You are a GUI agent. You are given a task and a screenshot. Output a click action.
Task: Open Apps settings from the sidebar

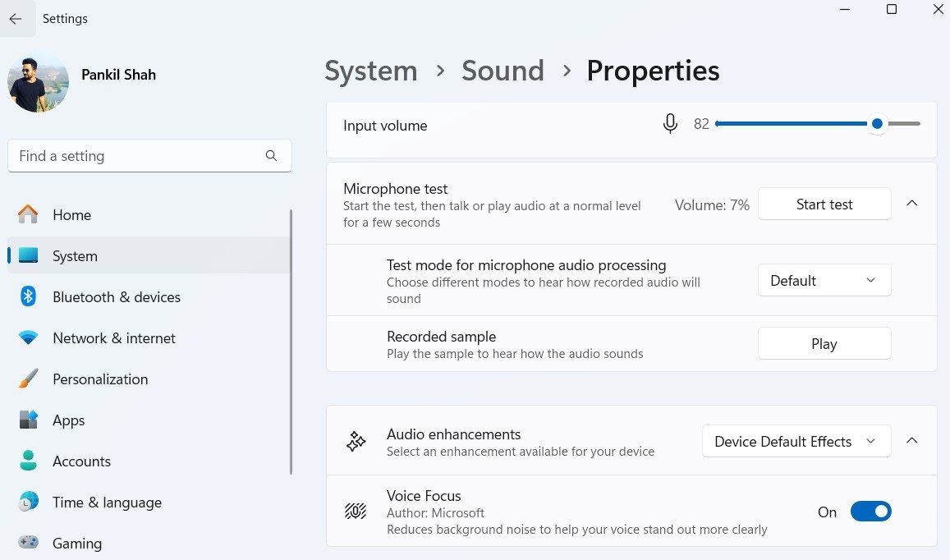click(68, 420)
